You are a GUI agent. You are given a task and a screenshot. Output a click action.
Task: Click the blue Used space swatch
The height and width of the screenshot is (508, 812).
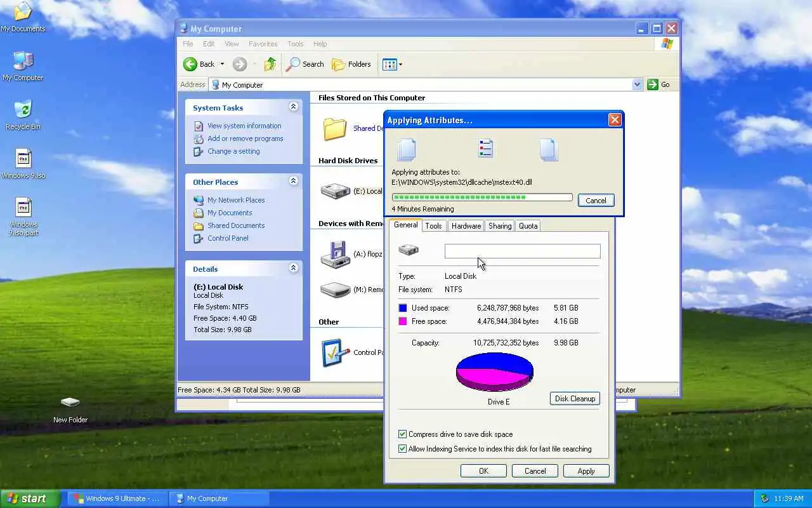(x=402, y=308)
